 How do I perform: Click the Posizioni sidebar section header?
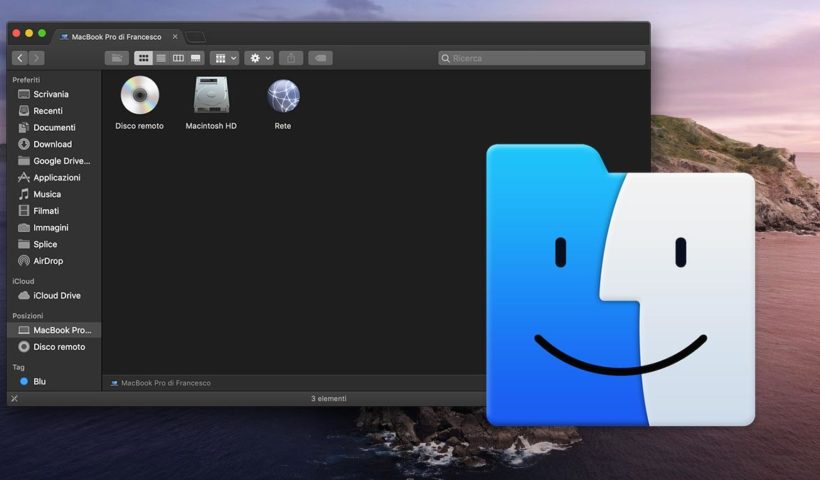(28, 315)
